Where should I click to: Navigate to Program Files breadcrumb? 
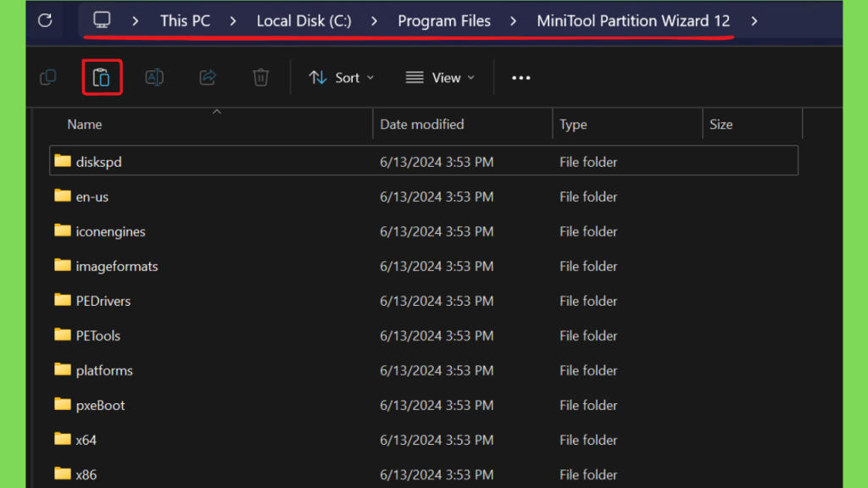[444, 21]
